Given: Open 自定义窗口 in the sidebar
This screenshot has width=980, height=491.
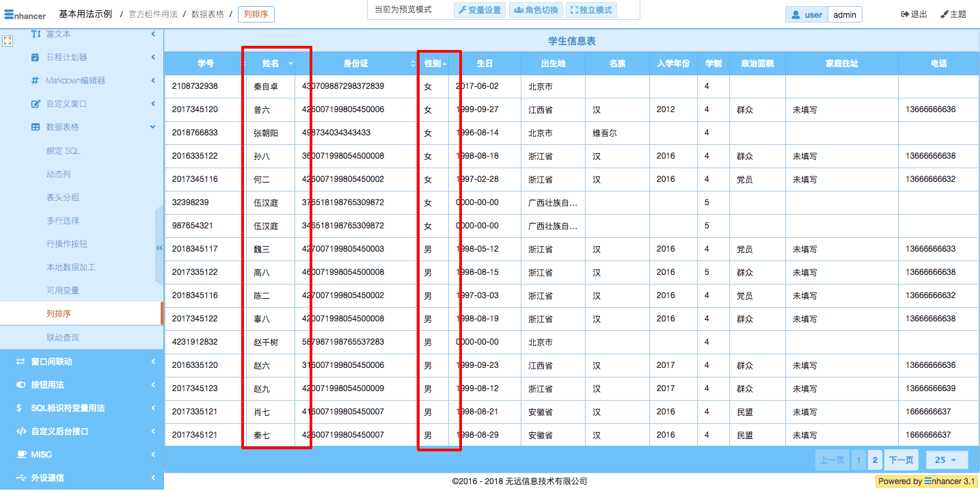Looking at the screenshot, I should [66, 104].
